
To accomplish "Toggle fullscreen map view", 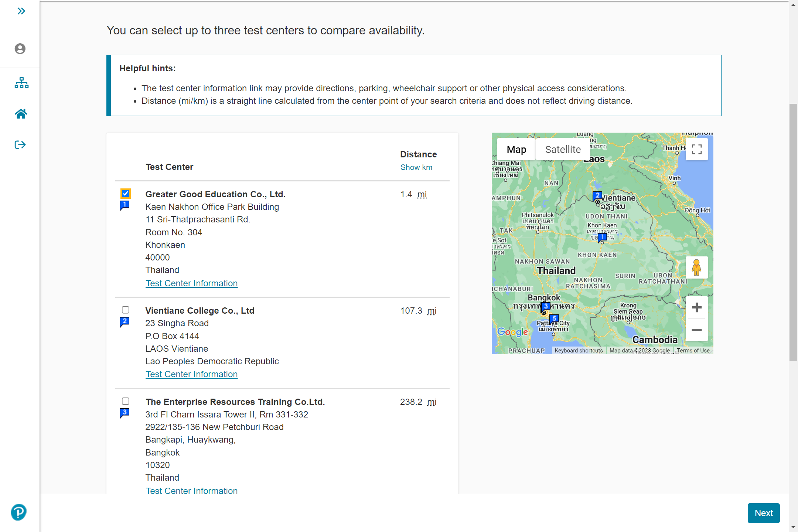I will [696, 149].
